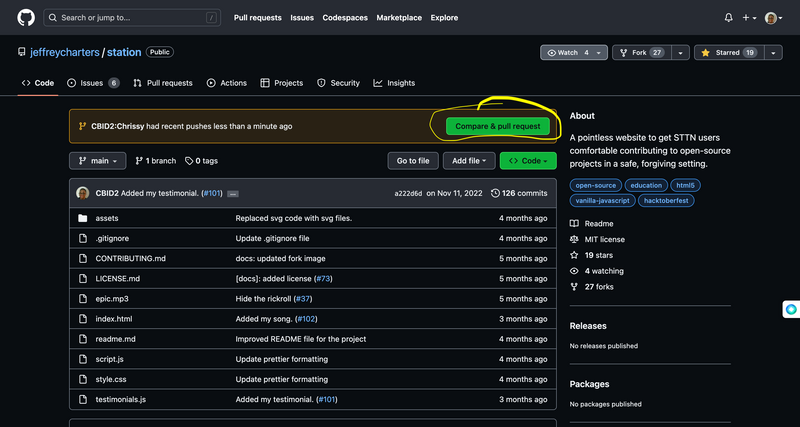Screen dimensions: 800x427
Task: Open pull request #101 in commit header
Action: (212, 193)
